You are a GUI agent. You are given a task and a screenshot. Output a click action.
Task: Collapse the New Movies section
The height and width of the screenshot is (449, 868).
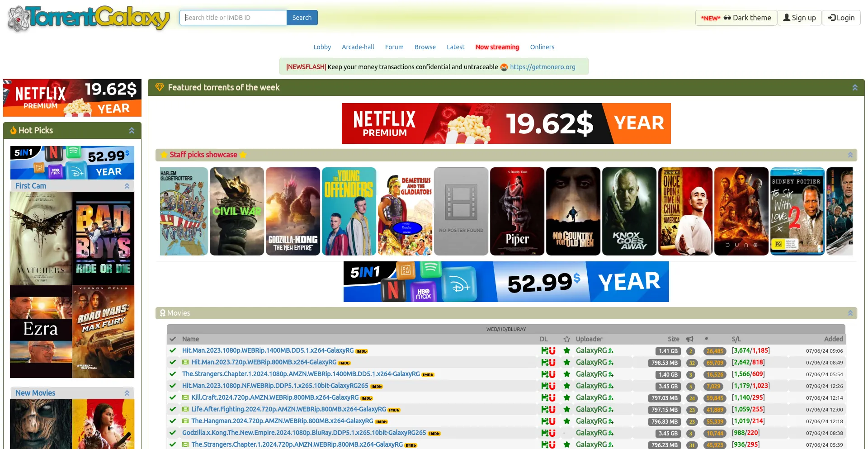coord(127,393)
